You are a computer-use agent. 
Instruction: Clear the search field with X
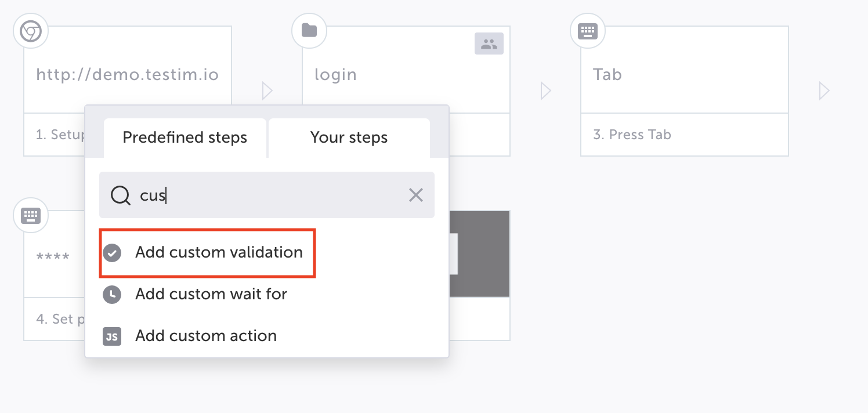(416, 195)
